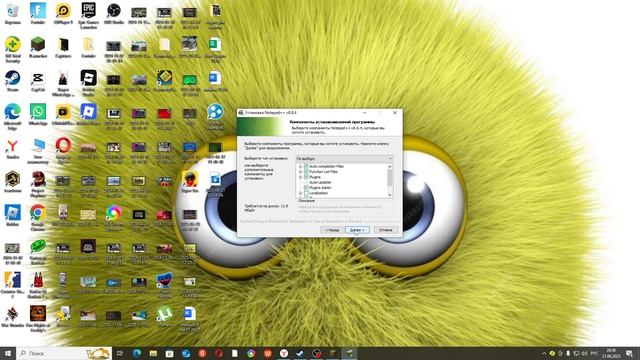Screen dimensions: 640x360
Task: Select the green Google Sheets file icon
Action: click(x=215, y=49)
